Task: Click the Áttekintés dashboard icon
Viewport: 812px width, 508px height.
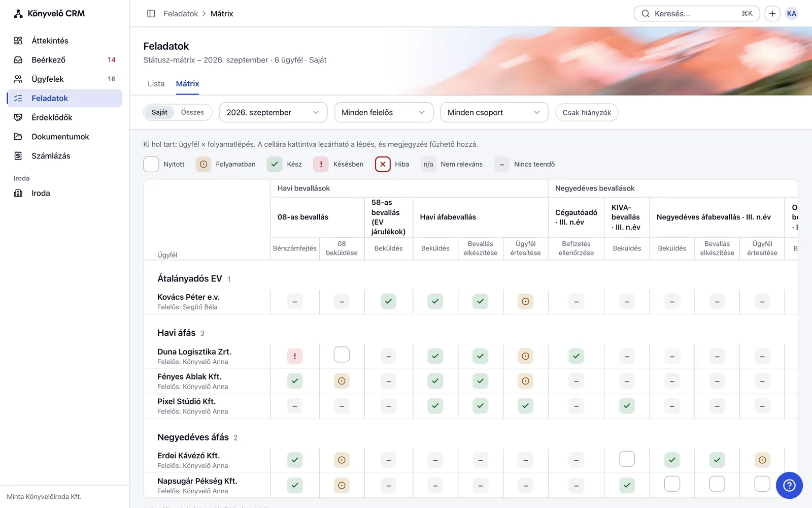Action: click(18, 41)
